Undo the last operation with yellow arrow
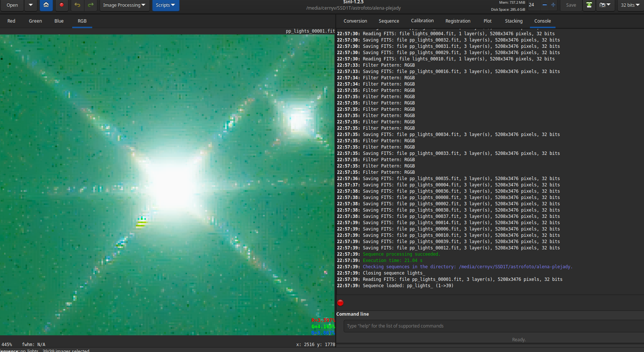 pyautogui.click(x=77, y=5)
